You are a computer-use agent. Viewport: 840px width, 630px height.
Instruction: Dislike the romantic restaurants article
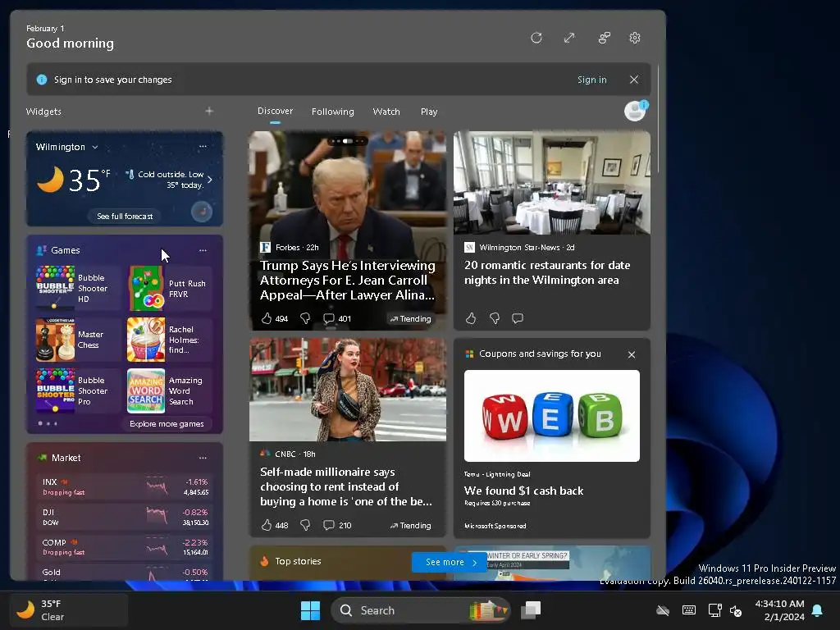tap(494, 318)
